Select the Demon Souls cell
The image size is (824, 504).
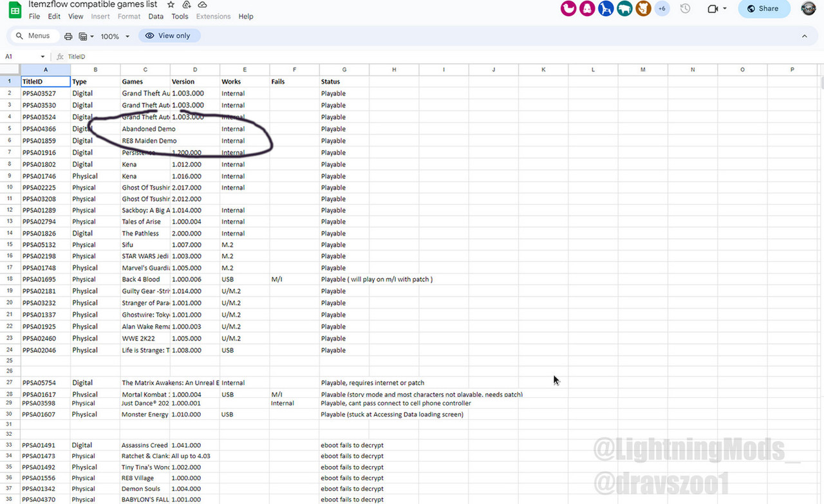[145, 489]
